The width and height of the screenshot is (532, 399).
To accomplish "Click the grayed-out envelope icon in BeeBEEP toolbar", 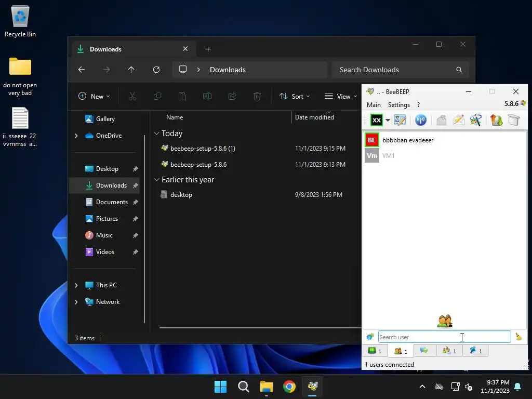I will click(442, 120).
